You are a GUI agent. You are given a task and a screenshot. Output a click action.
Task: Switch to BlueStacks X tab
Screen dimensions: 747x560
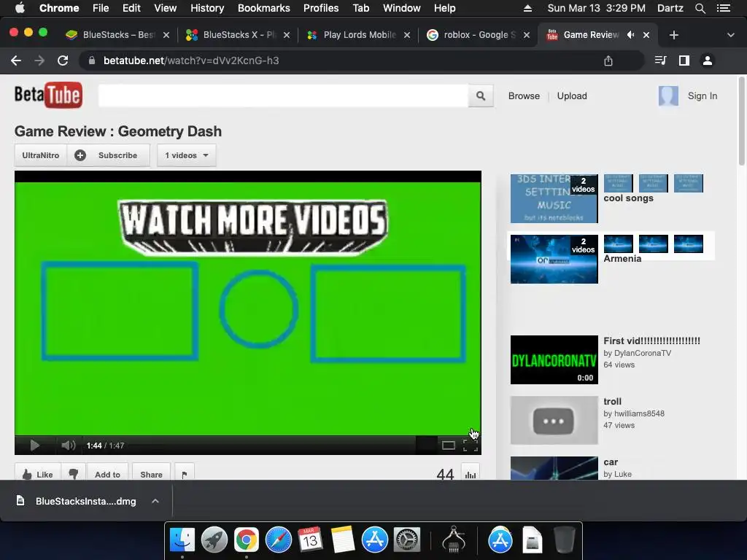pos(237,35)
